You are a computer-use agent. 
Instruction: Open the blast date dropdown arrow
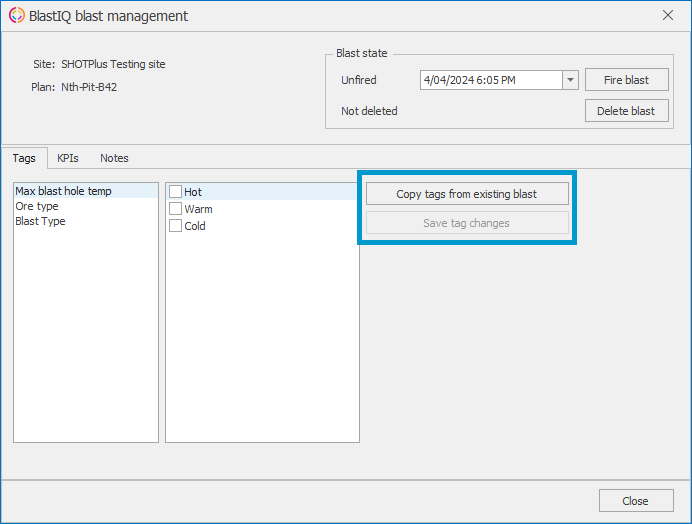click(570, 80)
